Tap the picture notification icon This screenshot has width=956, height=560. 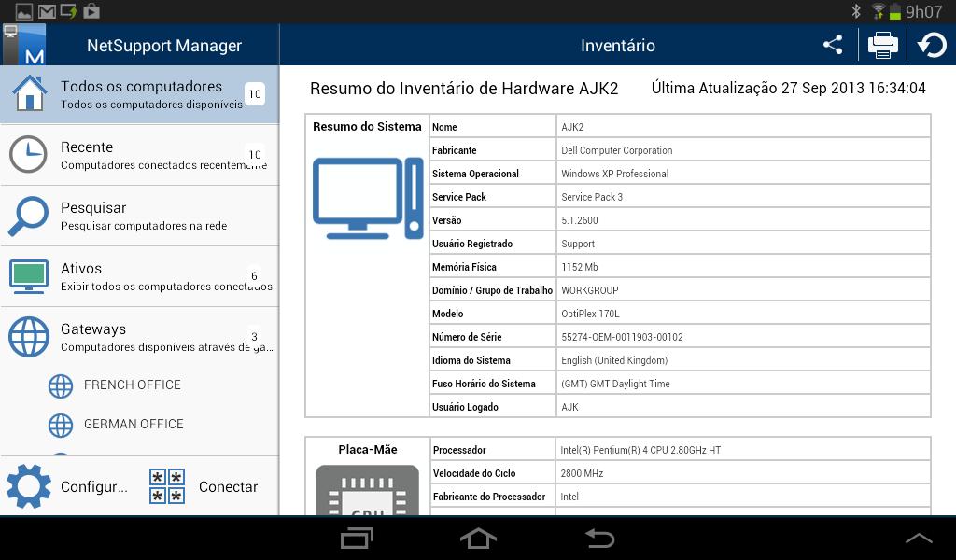point(24,11)
